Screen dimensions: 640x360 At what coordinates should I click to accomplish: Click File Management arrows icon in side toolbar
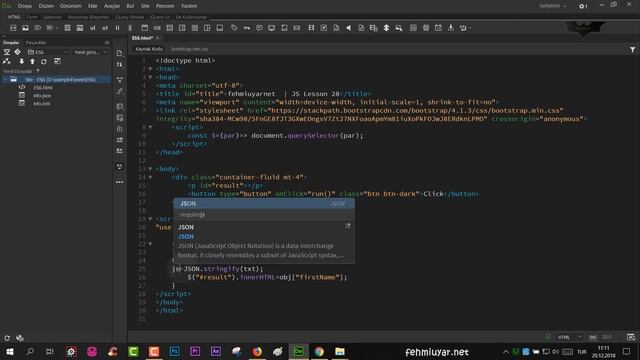coord(120,64)
